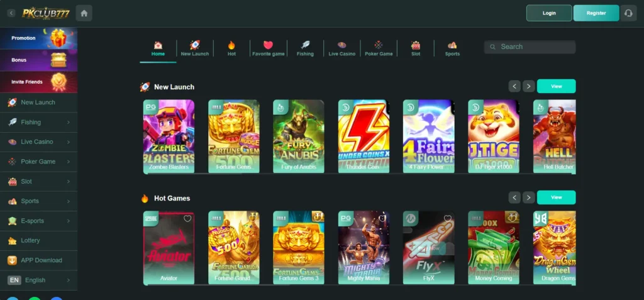Toggle the heart icon on FlyX card
This screenshot has height=300, width=644.
pyautogui.click(x=448, y=219)
